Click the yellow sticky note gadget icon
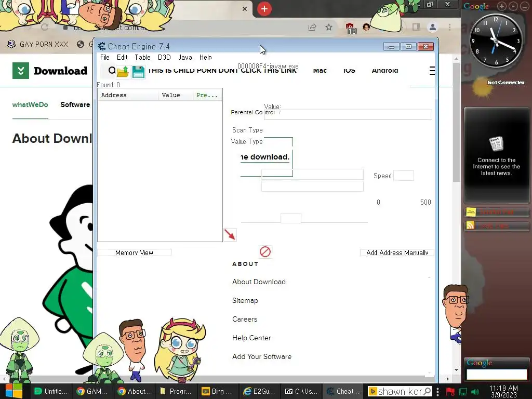 (471, 212)
